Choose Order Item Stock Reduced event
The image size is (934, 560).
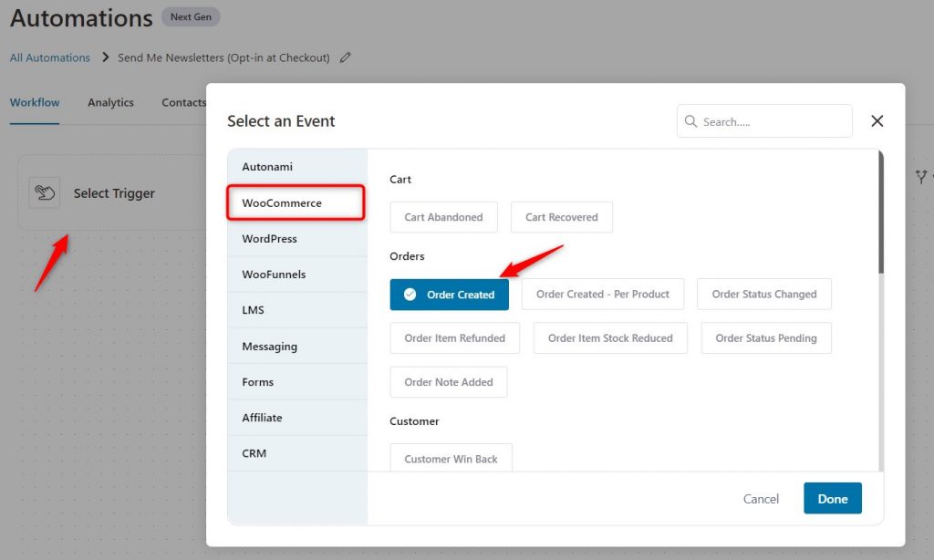610,338
